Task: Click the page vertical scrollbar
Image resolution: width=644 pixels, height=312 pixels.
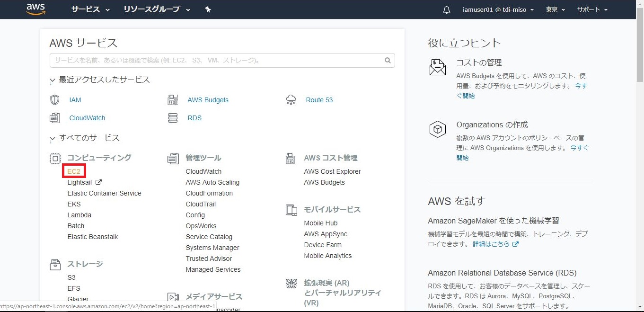Action: (x=640, y=47)
